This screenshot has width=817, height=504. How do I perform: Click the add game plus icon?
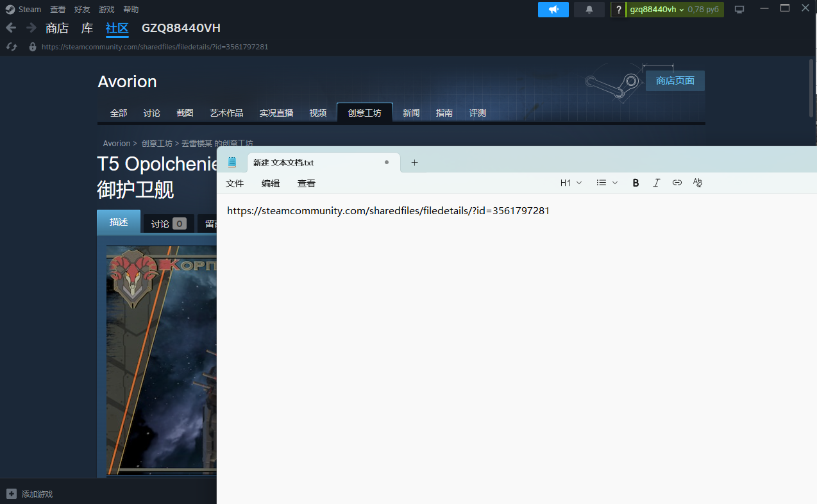(11, 494)
